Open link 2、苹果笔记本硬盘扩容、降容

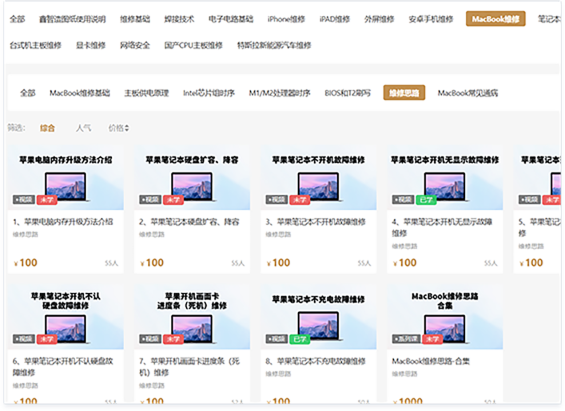click(189, 222)
